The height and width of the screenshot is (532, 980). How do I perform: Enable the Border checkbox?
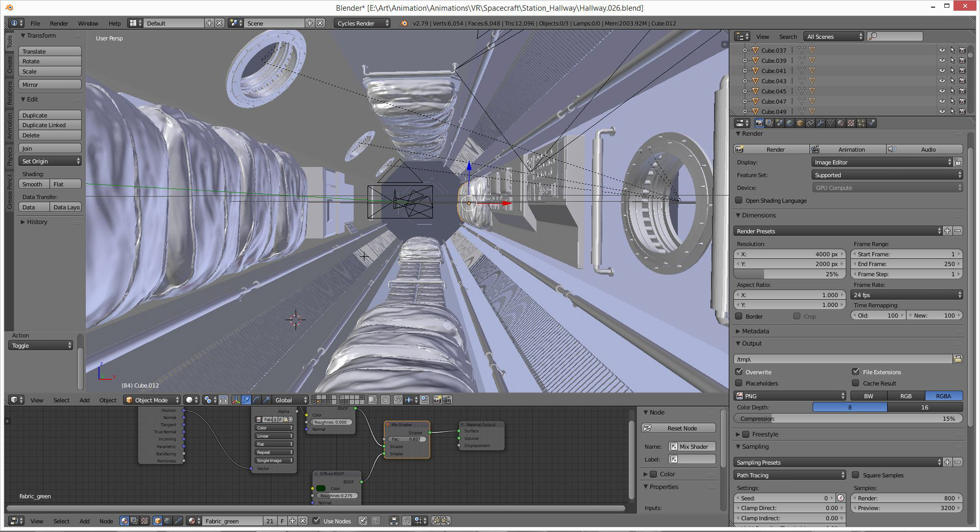(739, 316)
